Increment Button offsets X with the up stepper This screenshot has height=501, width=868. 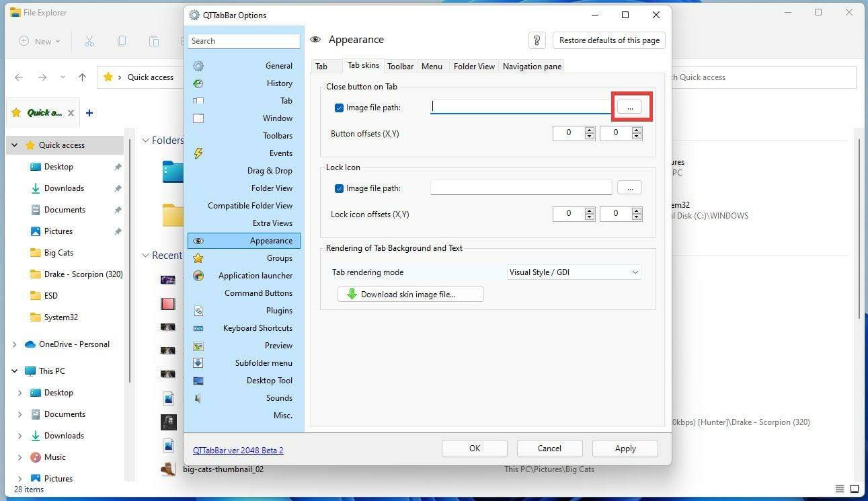(x=589, y=130)
